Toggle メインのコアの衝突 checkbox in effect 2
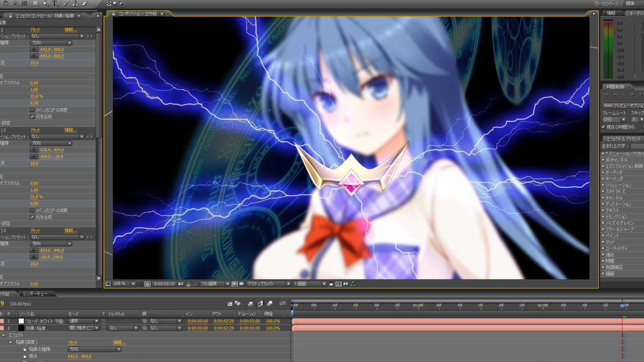 point(32,210)
